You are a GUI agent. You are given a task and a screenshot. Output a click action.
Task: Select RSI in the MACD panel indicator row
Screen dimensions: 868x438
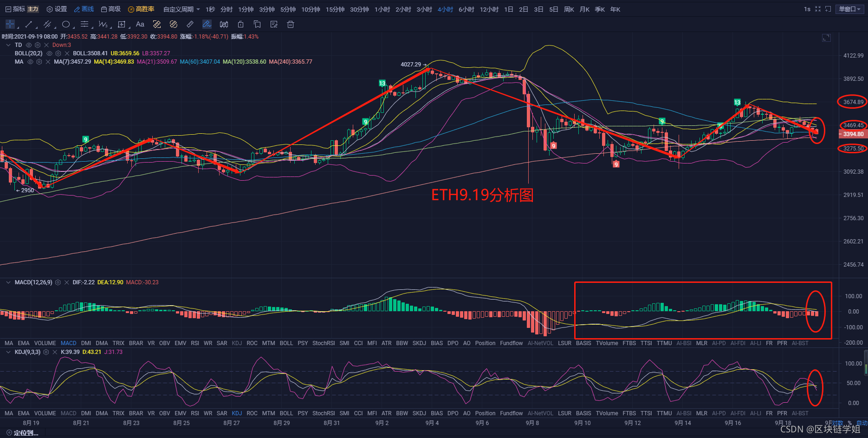[x=195, y=343]
